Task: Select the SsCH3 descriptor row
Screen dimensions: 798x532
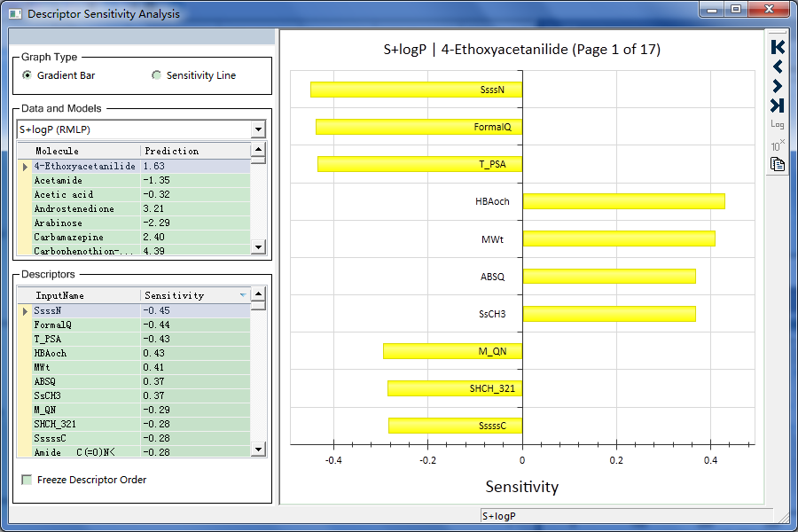Action: tap(134, 396)
